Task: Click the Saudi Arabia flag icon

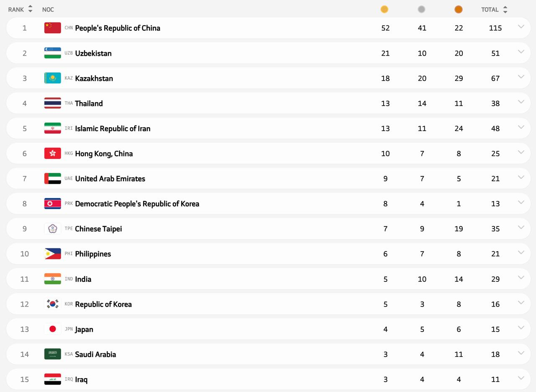Action: pos(53,354)
